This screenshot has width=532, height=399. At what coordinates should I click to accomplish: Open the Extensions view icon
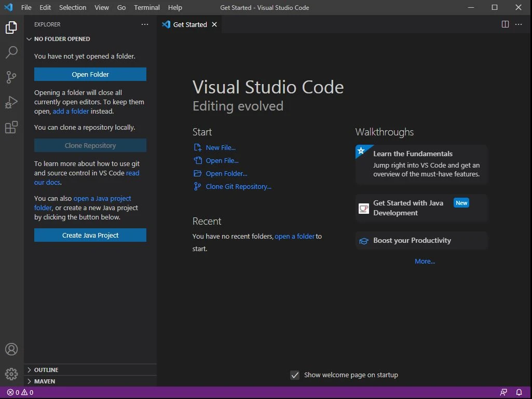[11, 127]
